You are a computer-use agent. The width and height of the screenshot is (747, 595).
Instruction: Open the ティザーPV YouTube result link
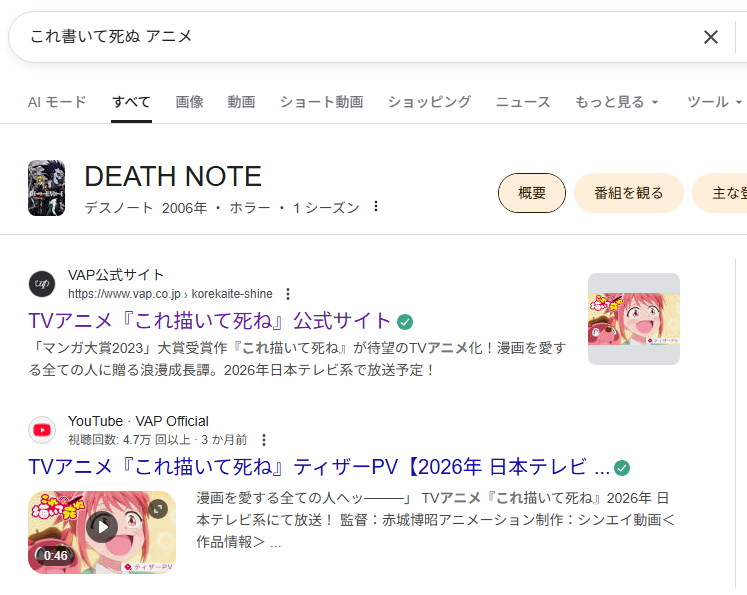click(x=319, y=467)
